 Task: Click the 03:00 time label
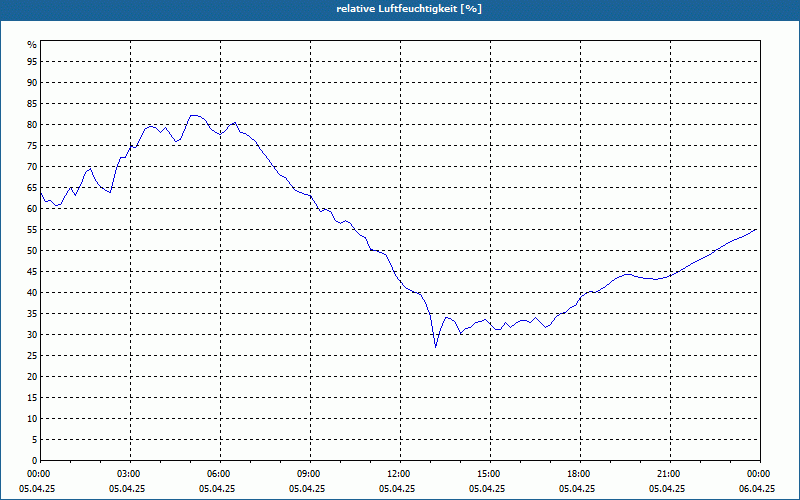tap(131, 474)
